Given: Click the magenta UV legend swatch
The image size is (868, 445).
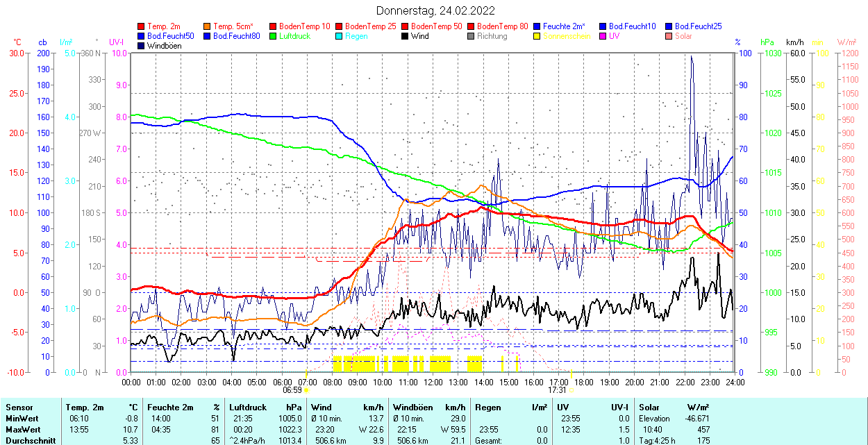Looking at the screenshot, I should [602, 36].
